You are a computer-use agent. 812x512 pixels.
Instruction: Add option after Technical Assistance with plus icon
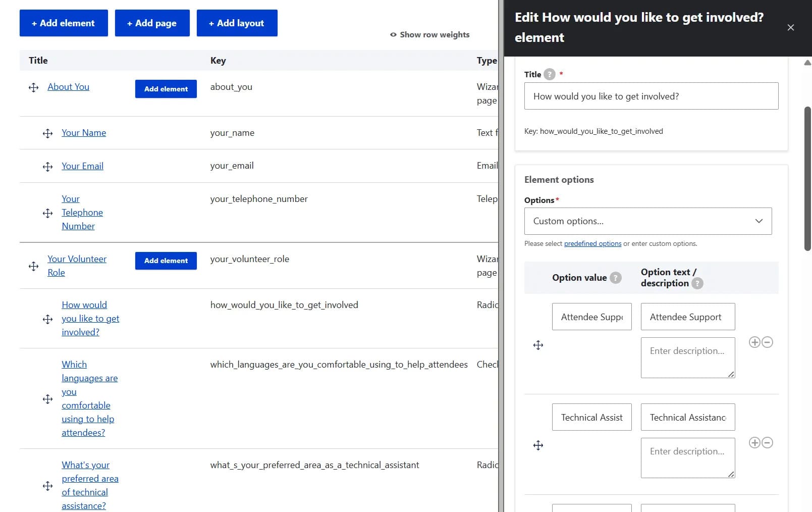coord(754,443)
